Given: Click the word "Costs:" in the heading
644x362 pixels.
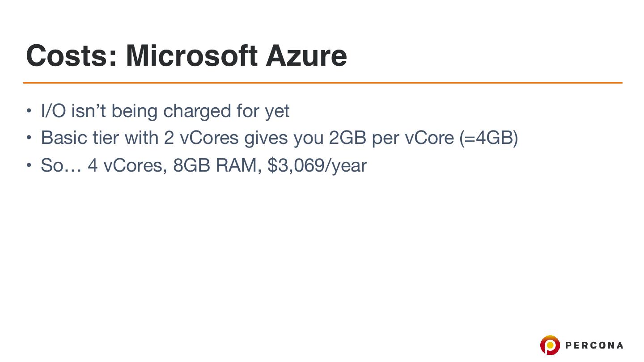Looking at the screenshot, I should [x=72, y=55].
